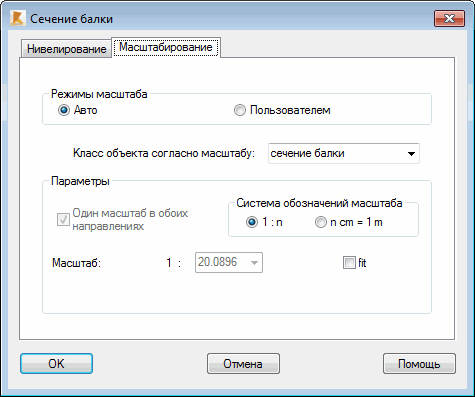Viewport: 475px width, 397px height.
Task: Click the Режимы масштаба group label
Action: pyautogui.click(x=99, y=94)
